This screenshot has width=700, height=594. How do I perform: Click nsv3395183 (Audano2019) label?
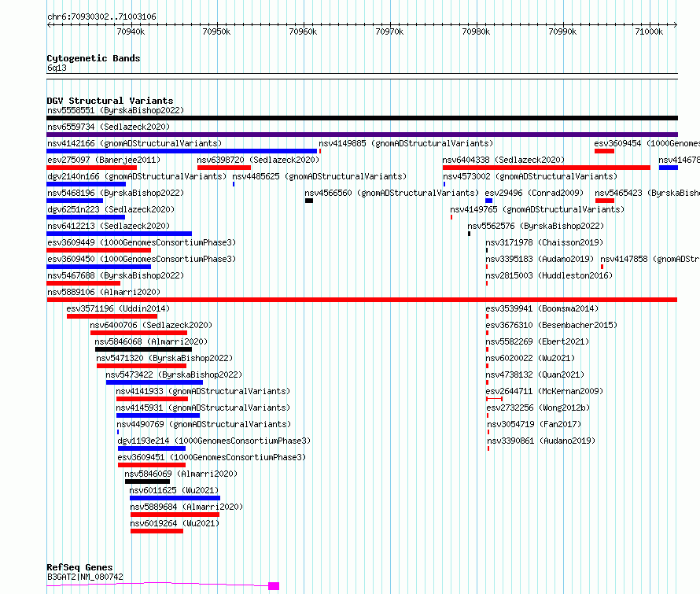click(540, 259)
